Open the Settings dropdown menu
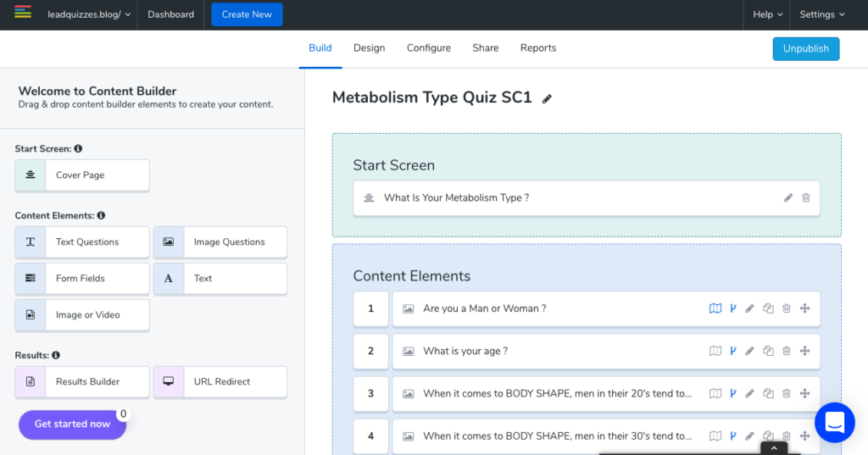The image size is (868, 455). (822, 14)
